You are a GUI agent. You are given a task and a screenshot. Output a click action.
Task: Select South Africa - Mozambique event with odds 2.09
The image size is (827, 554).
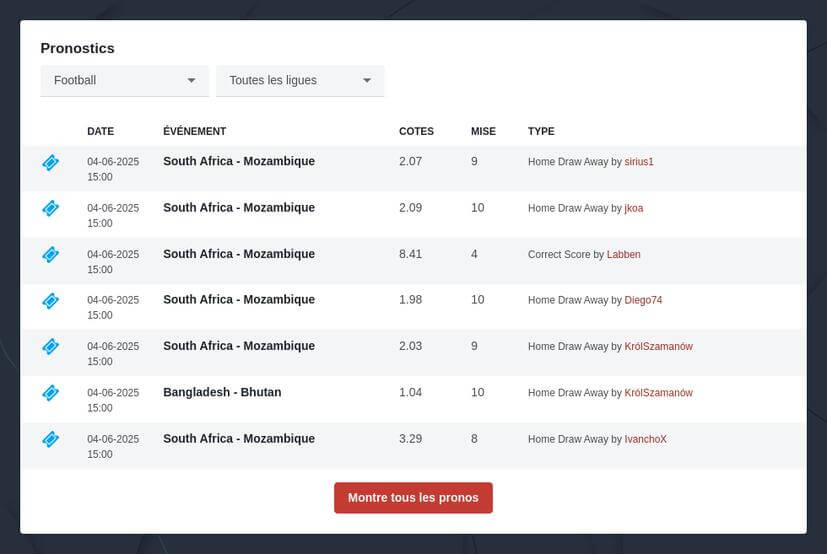coord(239,208)
